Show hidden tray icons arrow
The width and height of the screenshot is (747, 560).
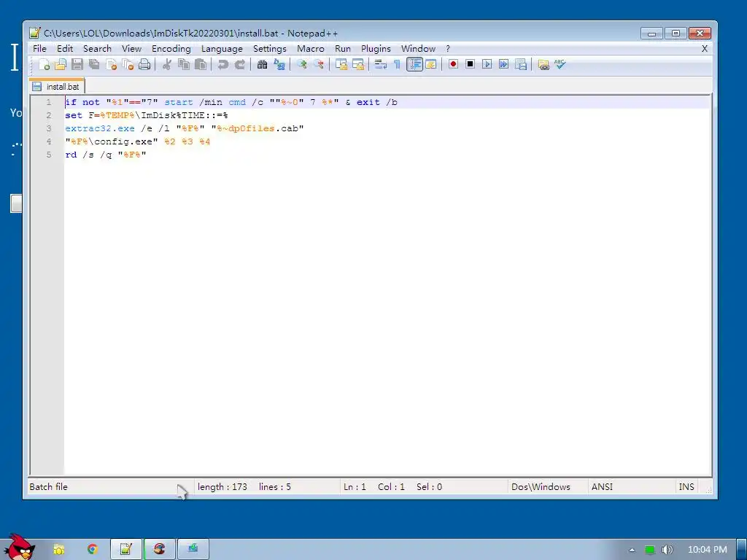(x=632, y=550)
